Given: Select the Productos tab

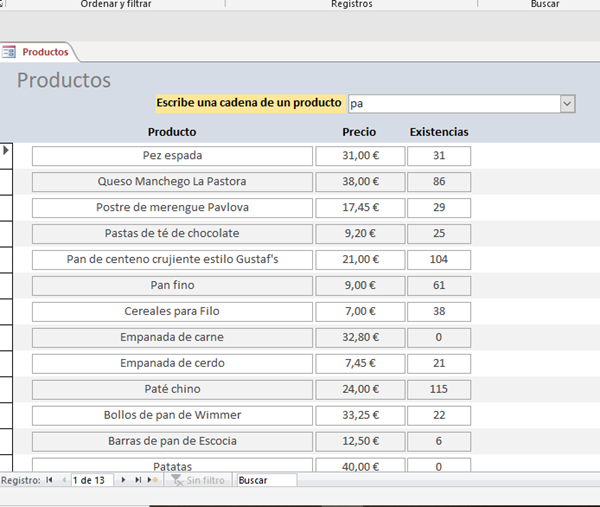Looking at the screenshot, I should point(45,51).
